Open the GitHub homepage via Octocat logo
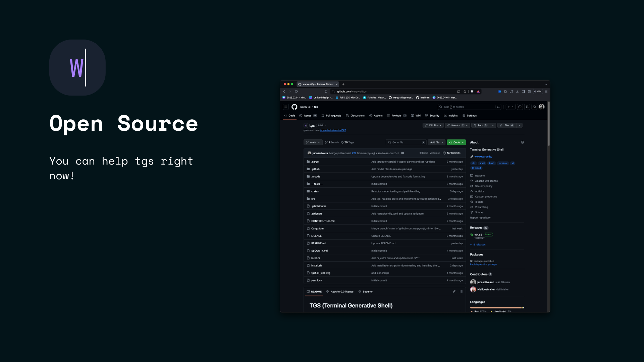 [294, 107]
